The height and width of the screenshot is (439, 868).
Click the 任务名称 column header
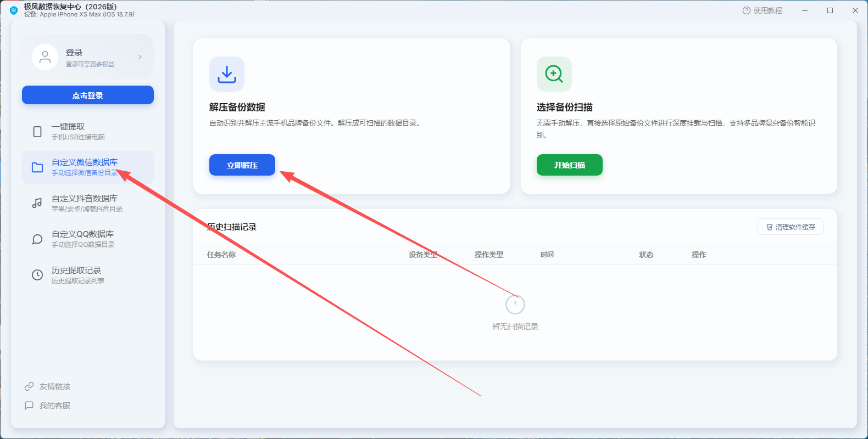tap(221, 255)
